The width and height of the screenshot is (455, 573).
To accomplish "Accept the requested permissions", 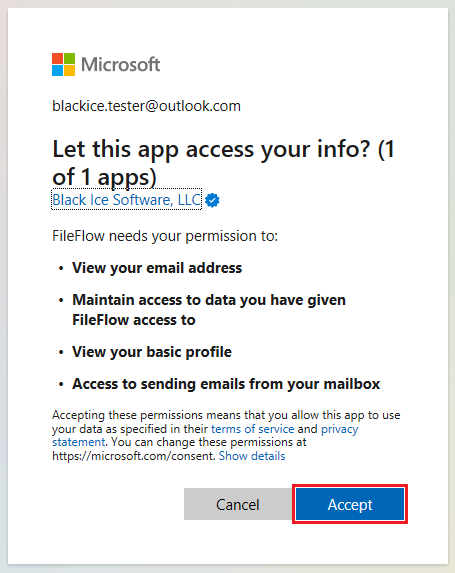I will 350,504.
